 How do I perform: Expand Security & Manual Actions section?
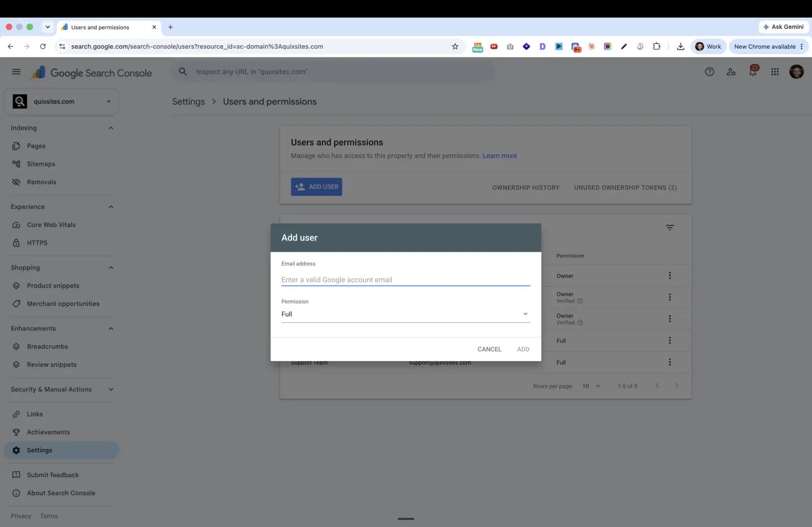tap(111, 390)
